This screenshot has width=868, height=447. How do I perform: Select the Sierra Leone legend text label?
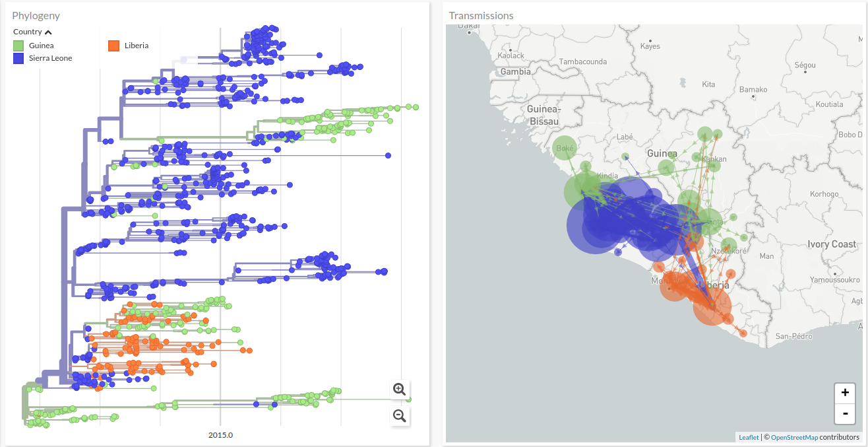click(x=51, y=58)
